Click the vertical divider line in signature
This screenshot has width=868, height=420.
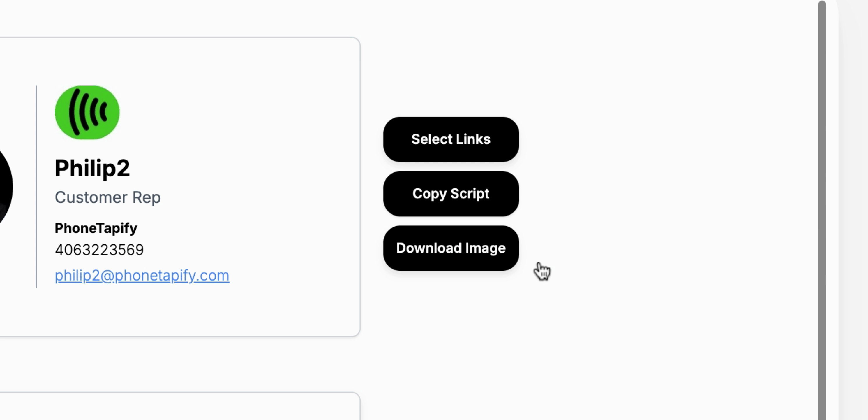tap(36, 187)
